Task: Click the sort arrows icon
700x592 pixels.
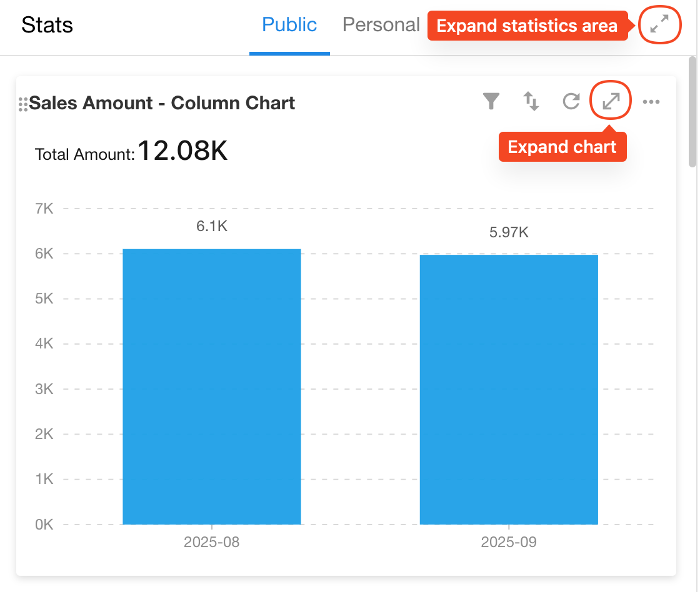Action: tap(531, 101)
